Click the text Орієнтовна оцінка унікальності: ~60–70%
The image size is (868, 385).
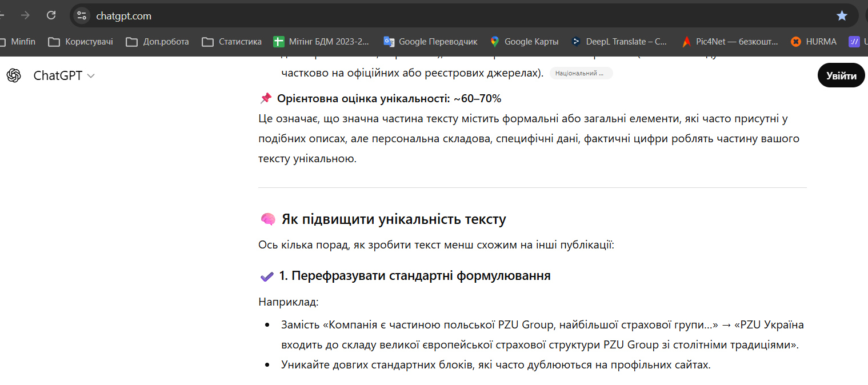[389, 98]
